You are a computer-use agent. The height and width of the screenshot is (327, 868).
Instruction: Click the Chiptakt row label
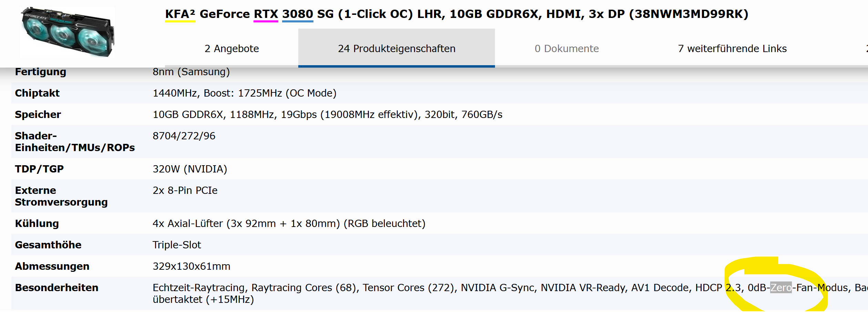coord(37,93)
